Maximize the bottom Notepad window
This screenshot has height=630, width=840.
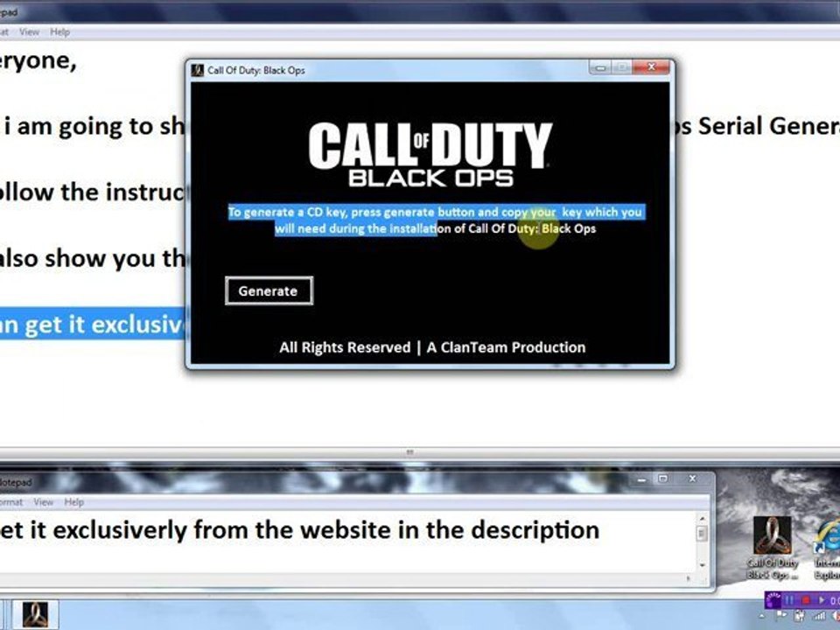coord(663,479)
